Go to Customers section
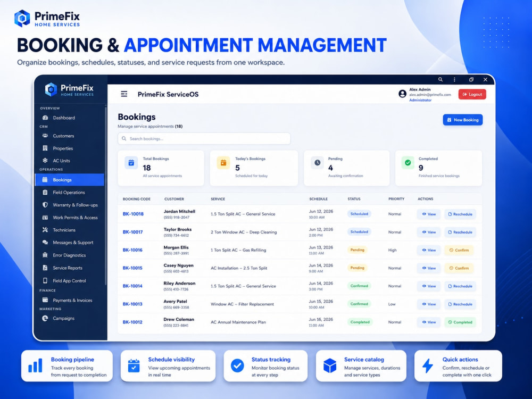This screenshot has height=399, width=532. point(69,136)
